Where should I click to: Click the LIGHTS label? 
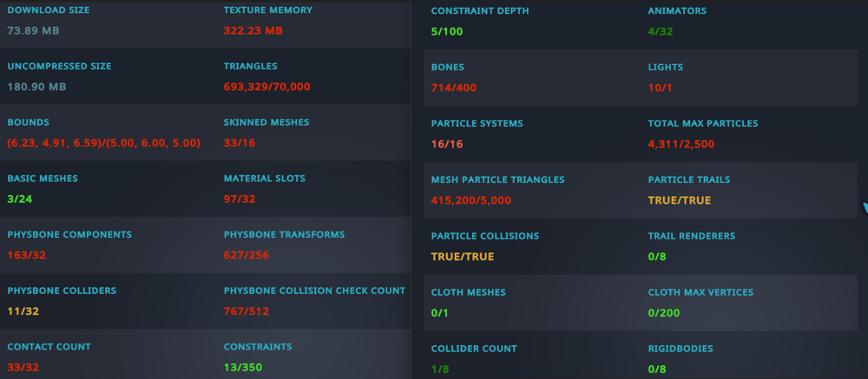666,67
